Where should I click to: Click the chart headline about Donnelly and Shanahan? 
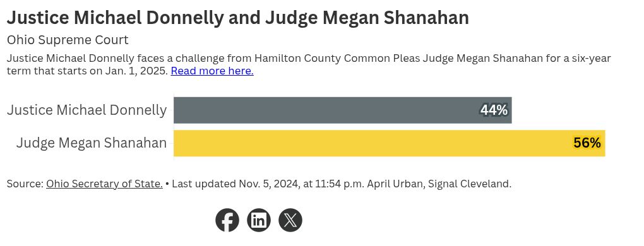(238, 18)
